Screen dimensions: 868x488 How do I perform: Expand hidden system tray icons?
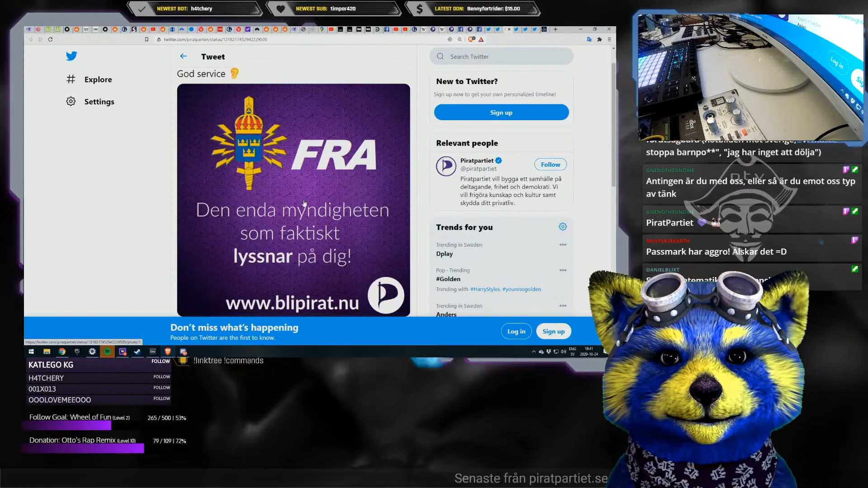(x=533, y=352)
